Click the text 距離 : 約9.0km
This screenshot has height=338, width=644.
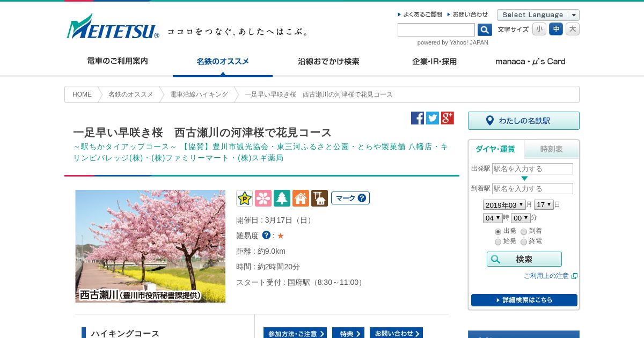[261, 251]
